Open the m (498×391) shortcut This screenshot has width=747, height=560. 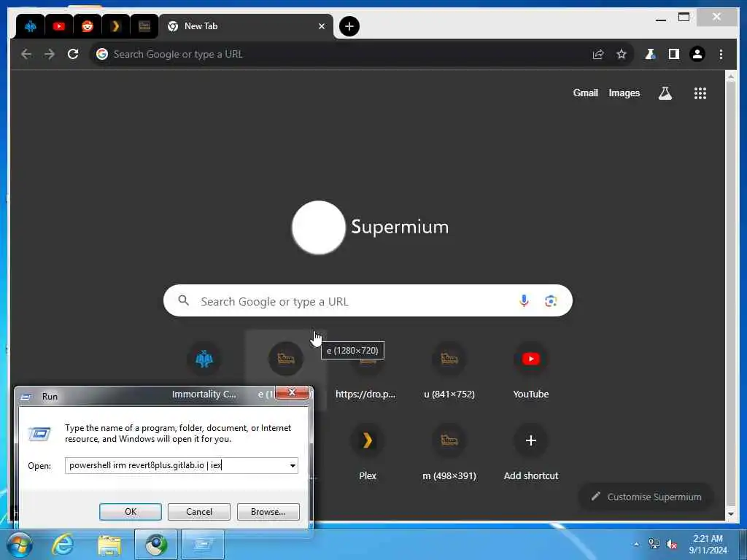click(x=449, y=451)
